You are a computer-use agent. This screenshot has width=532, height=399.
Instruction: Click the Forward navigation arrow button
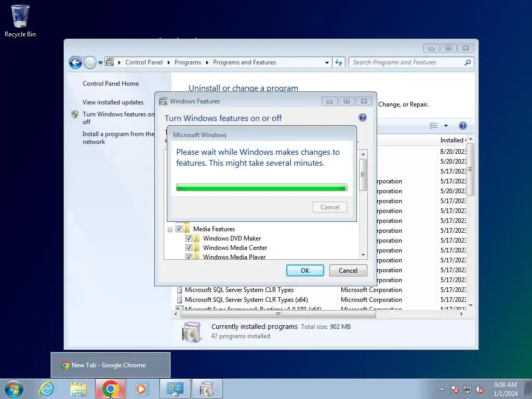[90, 62]
